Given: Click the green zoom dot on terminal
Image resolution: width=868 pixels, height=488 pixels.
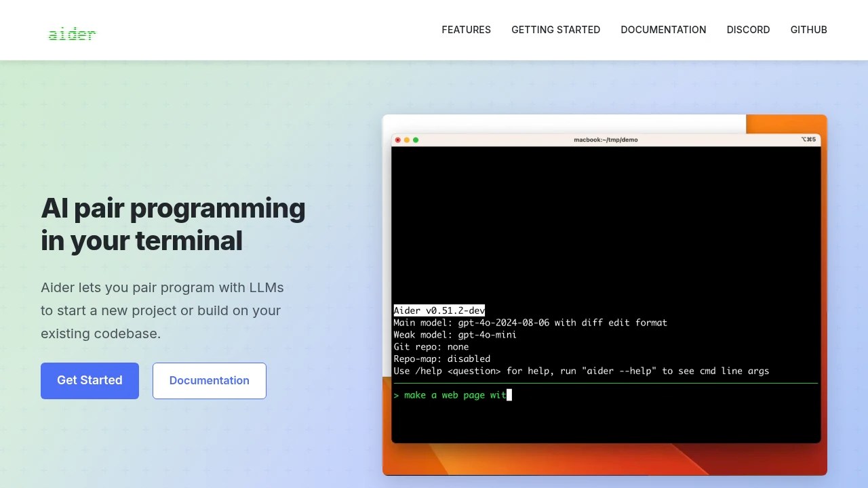Looking at the screenshot, I should tap(416, 140).
